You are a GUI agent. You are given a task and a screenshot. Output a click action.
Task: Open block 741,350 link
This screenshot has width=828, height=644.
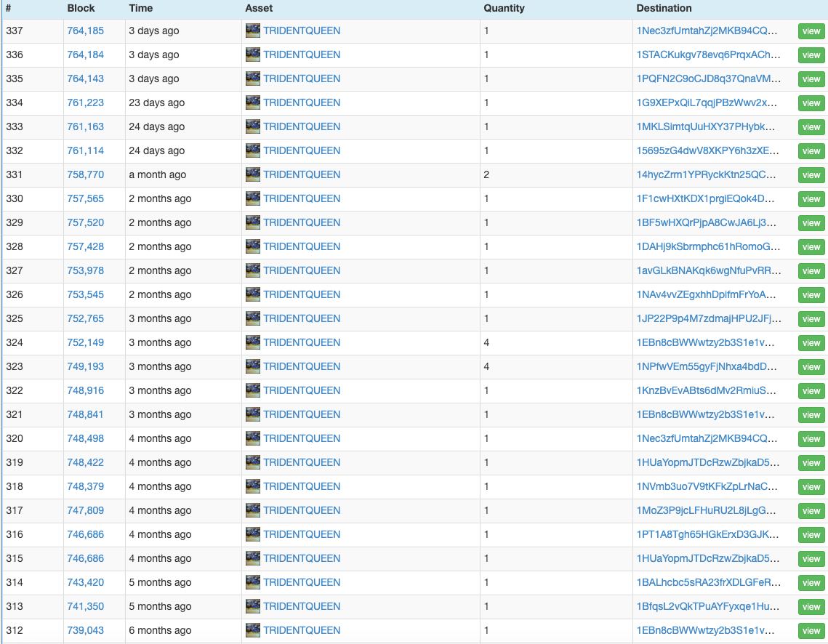point(86,606)
